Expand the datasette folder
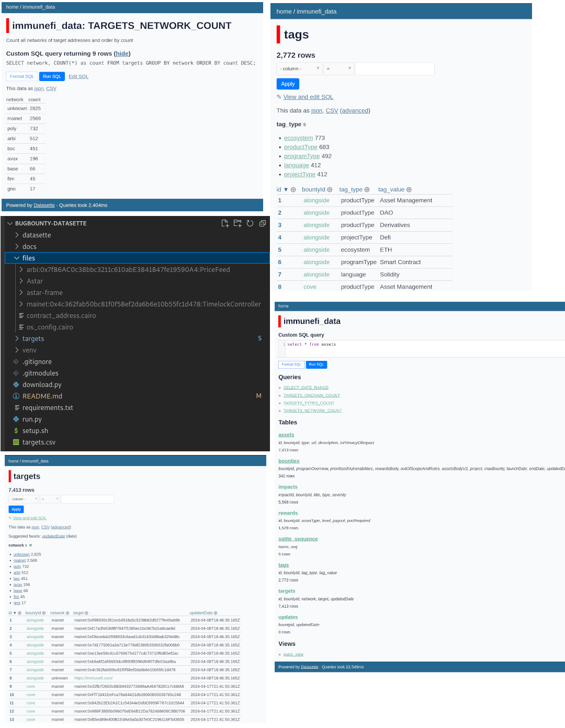The height and width of the screenshot is (728, 565). pyautogui.click(x=37, y=235)
